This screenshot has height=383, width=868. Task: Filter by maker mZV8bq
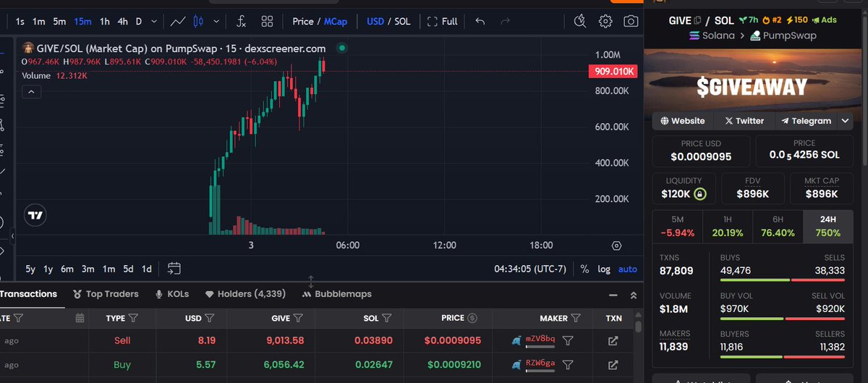(568, 340)
